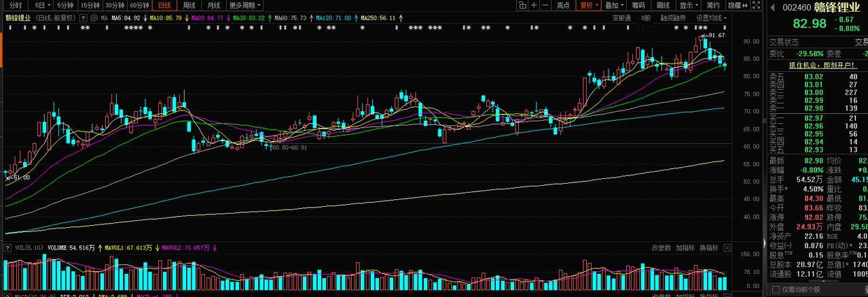The width and height of the screenshot is (868, 297).
Task: Click 加指标 on volume indicator
Action: click(685, 248)
